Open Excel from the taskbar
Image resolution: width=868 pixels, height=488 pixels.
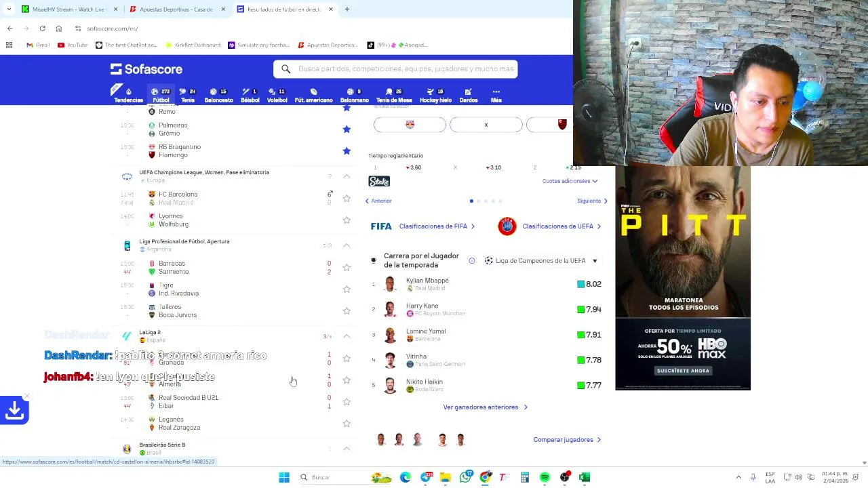tap(584, 477)
